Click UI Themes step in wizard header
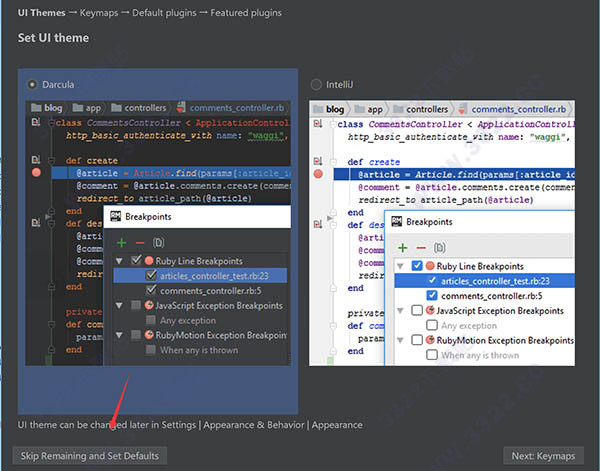 click(x=41, y=13)
